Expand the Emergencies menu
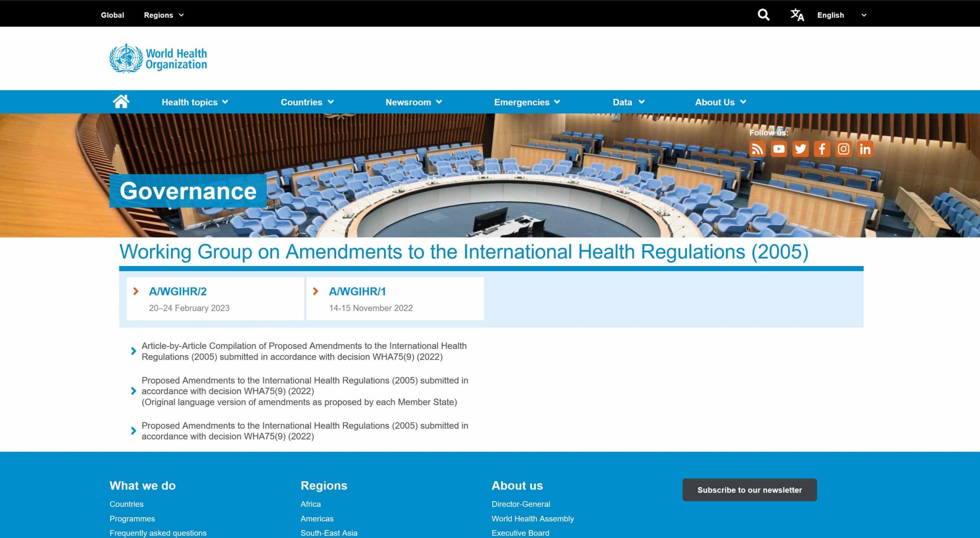 pyautogui.click(x=527, y=102)
